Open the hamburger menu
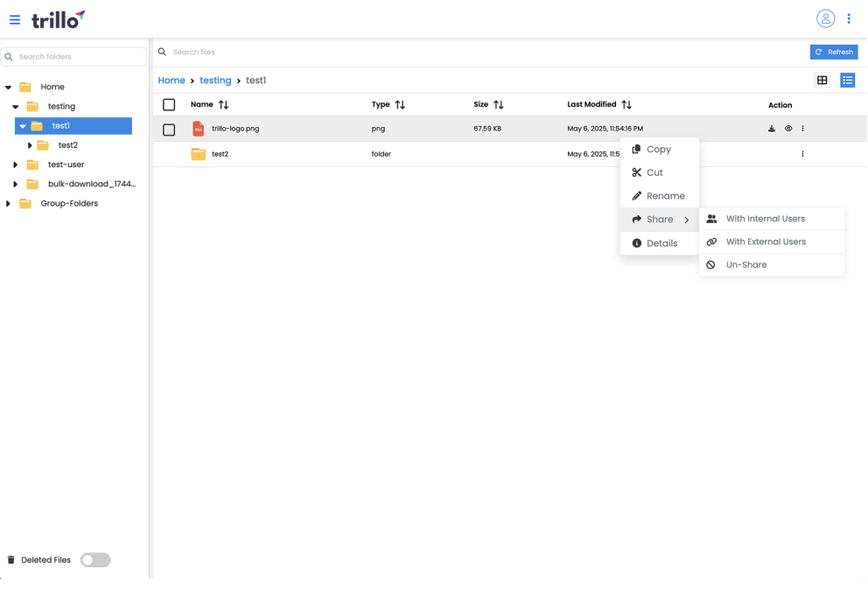 [x=15, y=20]
